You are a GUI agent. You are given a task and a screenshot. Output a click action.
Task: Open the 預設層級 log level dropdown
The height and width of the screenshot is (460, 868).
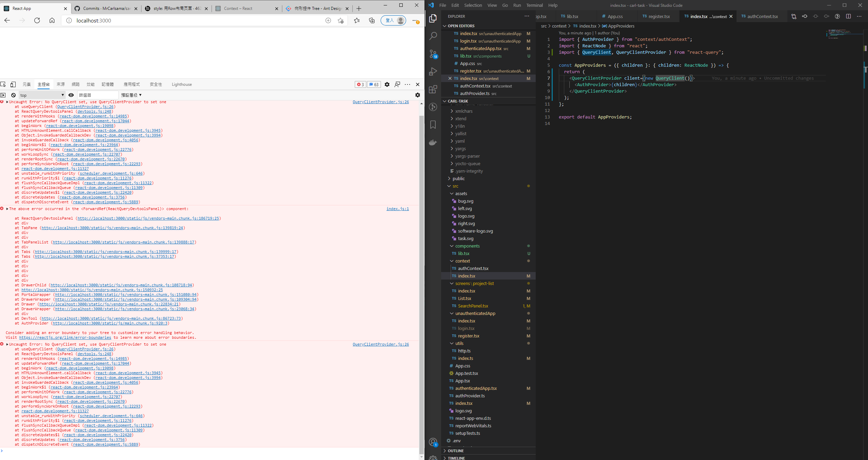click(x=131, y=95)
